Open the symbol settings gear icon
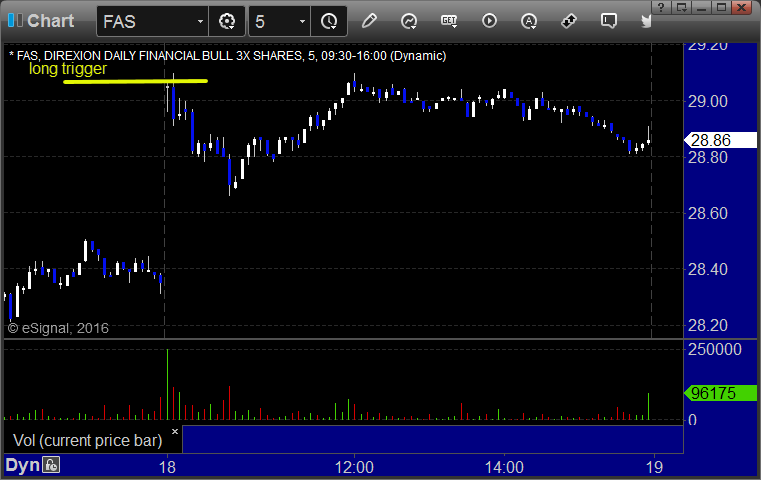The height and width of the screenshot is (480, 761). coord(227,21)
